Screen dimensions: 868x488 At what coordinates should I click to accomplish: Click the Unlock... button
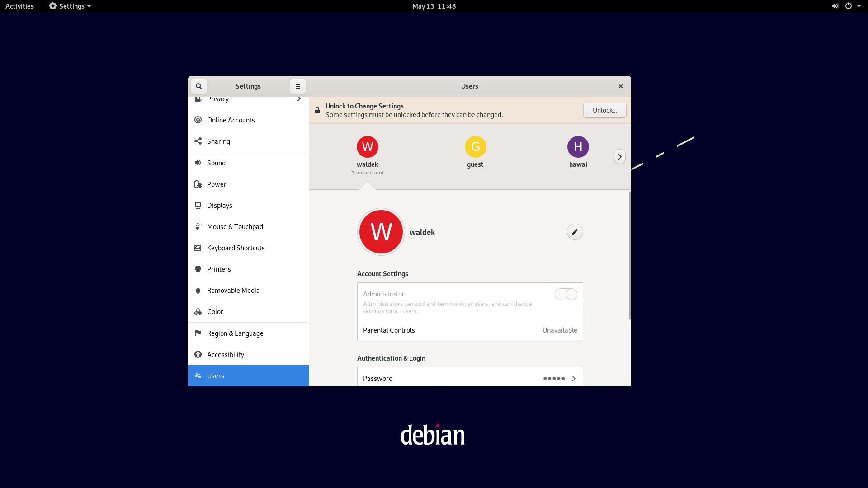604,110
